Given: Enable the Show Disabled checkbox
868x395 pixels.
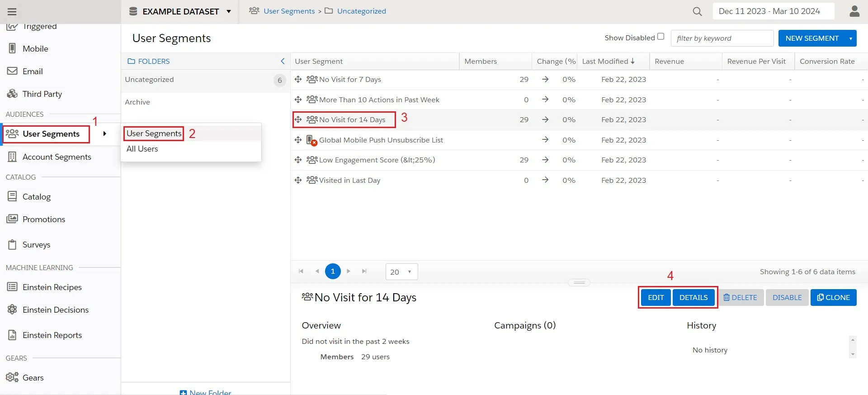Looking at the screenshot, I should [660, 37].
